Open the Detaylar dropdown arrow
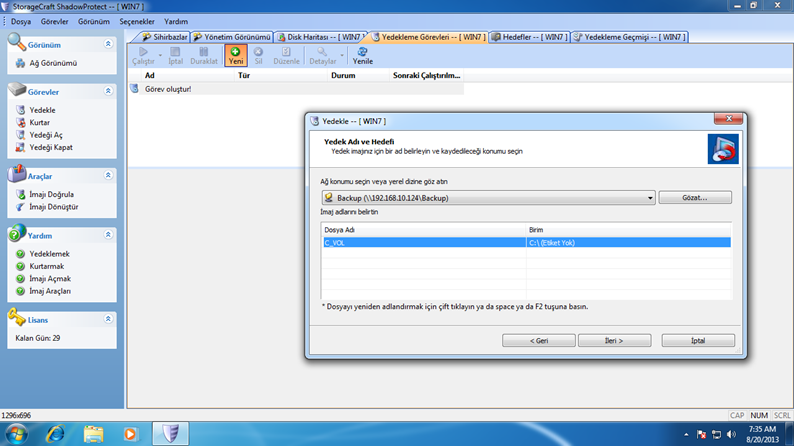This screenshot has width=794, height=446. (x=342, y=55)
